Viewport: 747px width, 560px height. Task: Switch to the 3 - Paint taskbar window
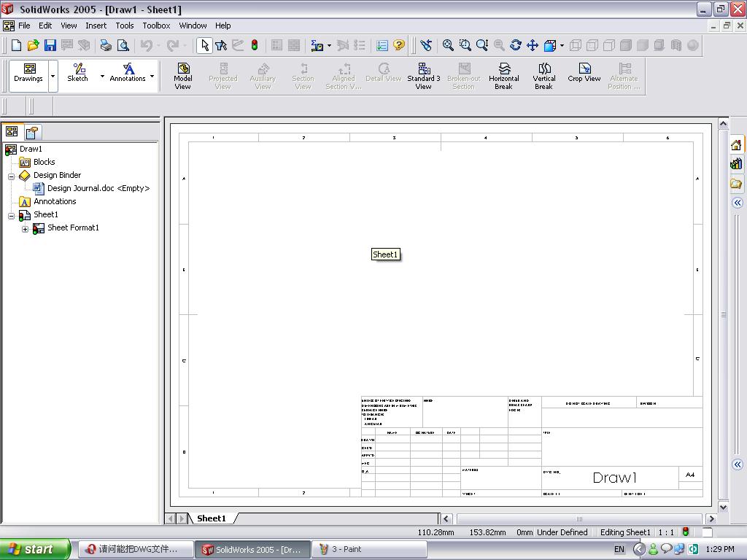pyautogui.click(x=369, y=549)
